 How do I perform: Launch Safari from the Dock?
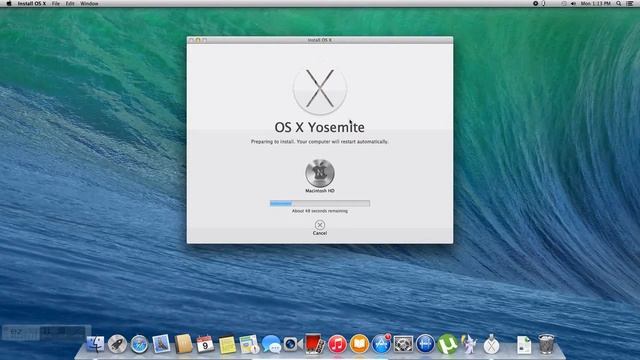[x=139, y=344]
